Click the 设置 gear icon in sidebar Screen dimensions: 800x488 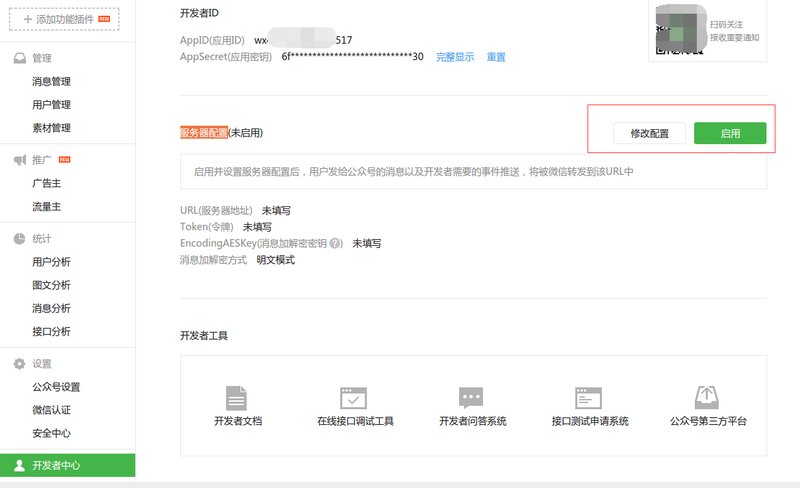click(20, 364)
